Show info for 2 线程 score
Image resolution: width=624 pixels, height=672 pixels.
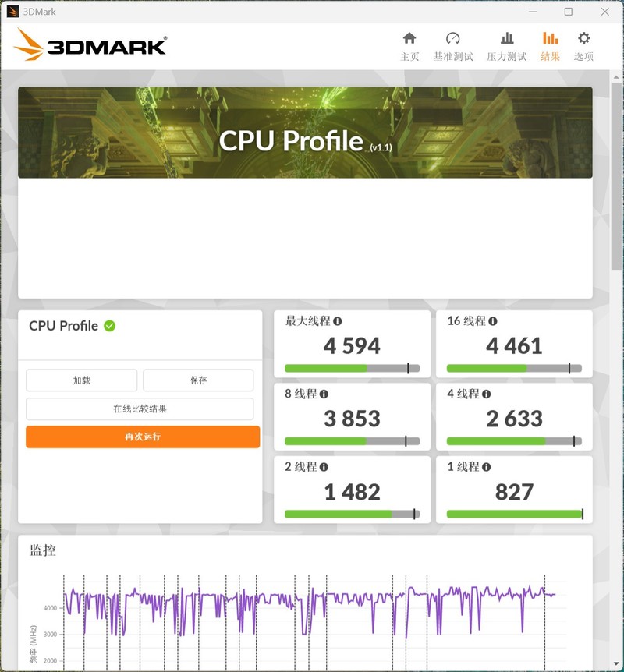pyautogui.click(x=324, y=467)
